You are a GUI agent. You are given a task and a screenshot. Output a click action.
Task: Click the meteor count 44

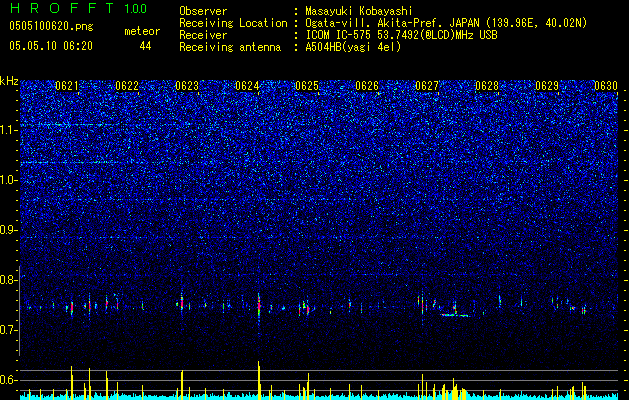pos(145,46)
